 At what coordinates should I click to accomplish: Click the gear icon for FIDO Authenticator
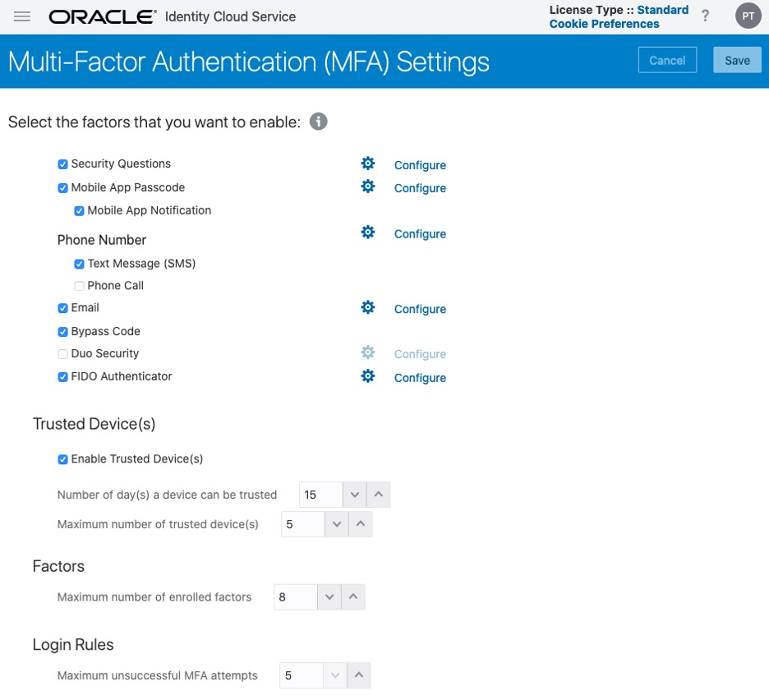pyautogui.click(x=368, y=376)
